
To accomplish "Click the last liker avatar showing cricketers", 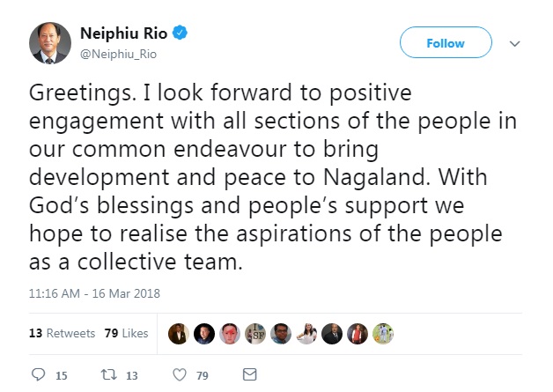I will coord(383,334).
